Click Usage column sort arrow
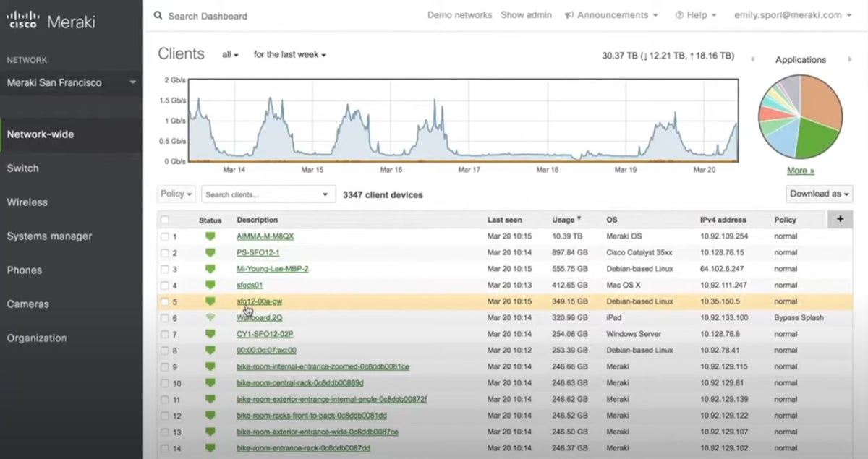The width and height of the screenshot is (868, 459). (x=579, y=219)
